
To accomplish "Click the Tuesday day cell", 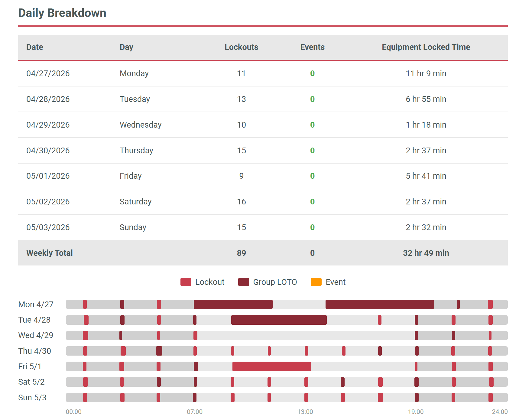I will click(135, 99).
